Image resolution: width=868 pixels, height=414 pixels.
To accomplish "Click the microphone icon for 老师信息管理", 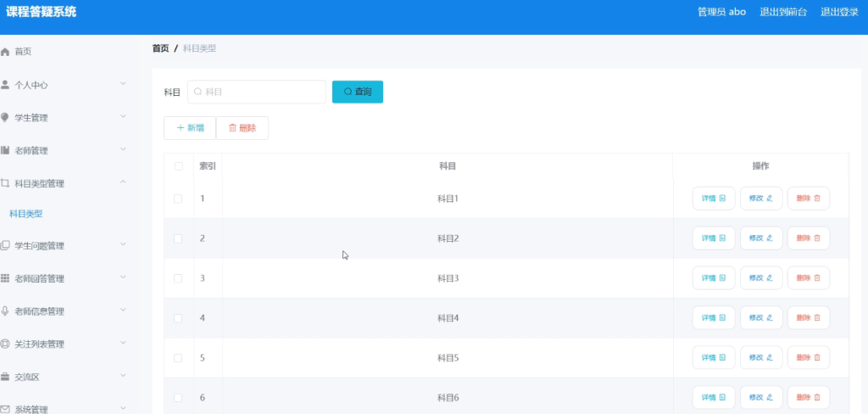I will [x=5, y=310].
